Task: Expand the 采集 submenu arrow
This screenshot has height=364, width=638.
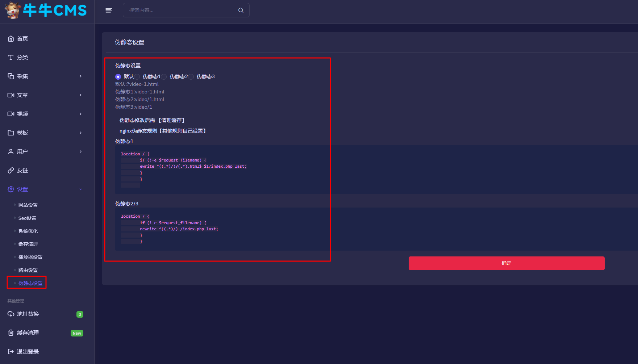Action: click(80, 76)
